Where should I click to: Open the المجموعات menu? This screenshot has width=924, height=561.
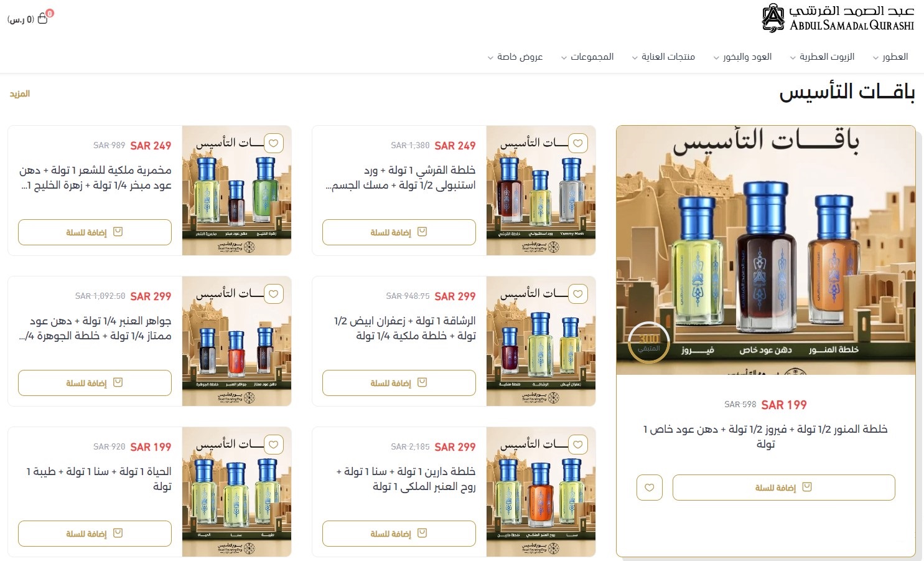click(x=587, y=57)
